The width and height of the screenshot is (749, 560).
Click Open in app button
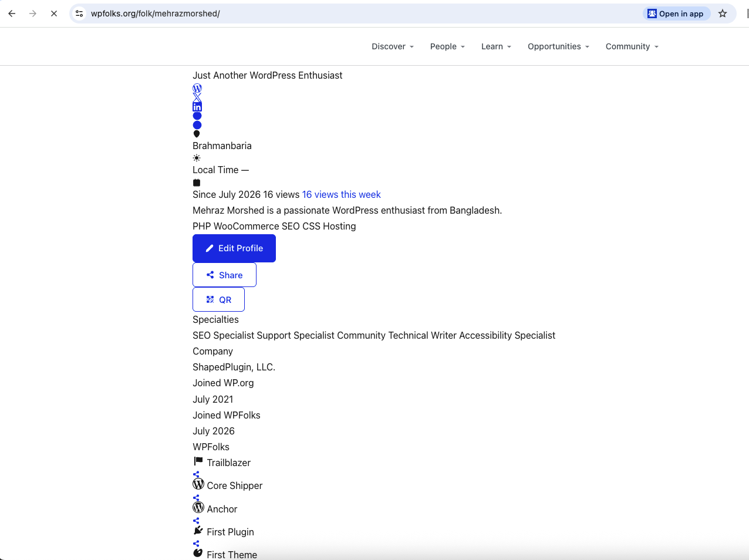(676, 14)
